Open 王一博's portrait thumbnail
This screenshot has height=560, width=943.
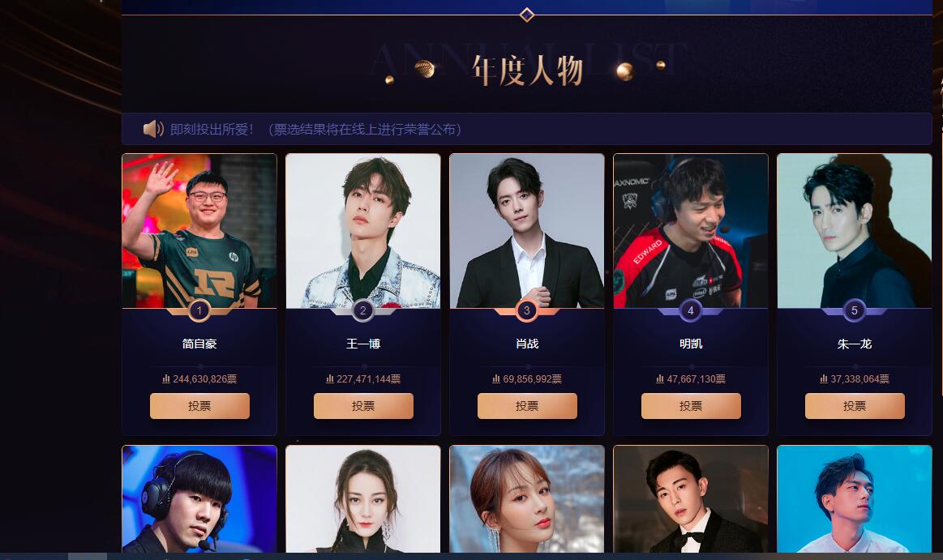363,231
